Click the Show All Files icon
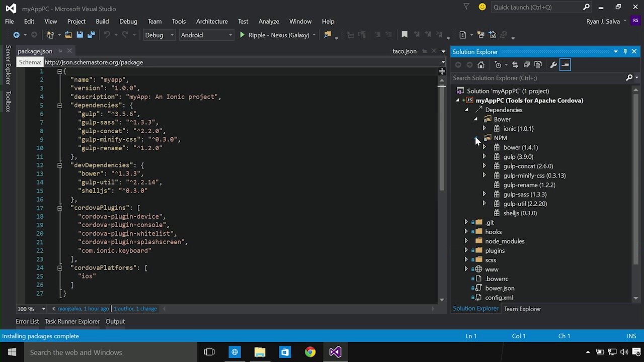This screenshot has width=644, height=362. tap(538, 65)
